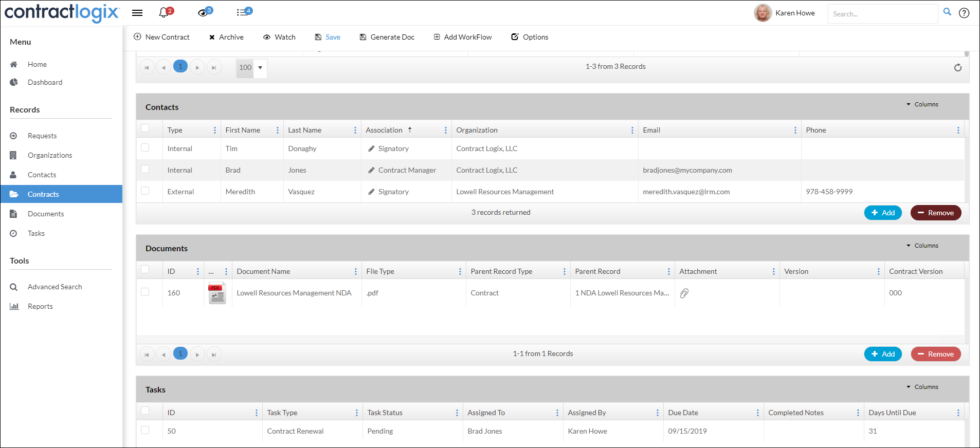Click the Contract Renewal task type
This screenshot has height=448, width=980.
(295, 431)
